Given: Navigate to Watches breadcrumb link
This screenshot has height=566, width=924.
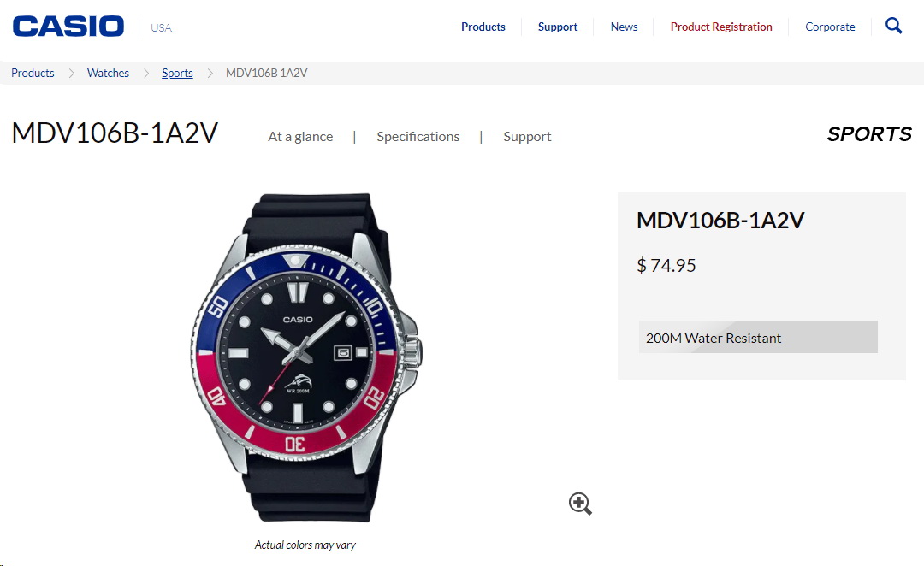Looking at the screenshot, I should click(108, 73).
